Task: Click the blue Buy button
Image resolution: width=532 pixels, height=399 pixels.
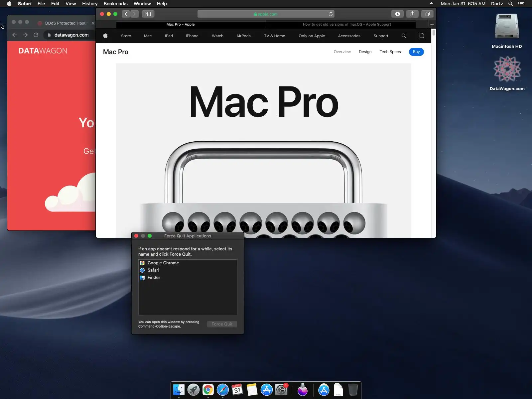Action: tap(416, 52)
